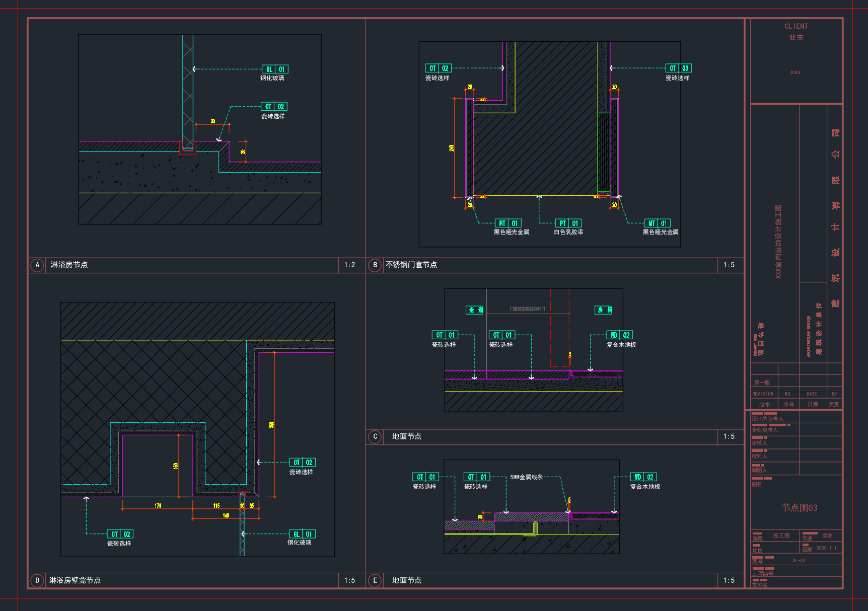This screenshot has width=868, height=611.
Task: Click the REVISION column header
Action: coord(763,394)
